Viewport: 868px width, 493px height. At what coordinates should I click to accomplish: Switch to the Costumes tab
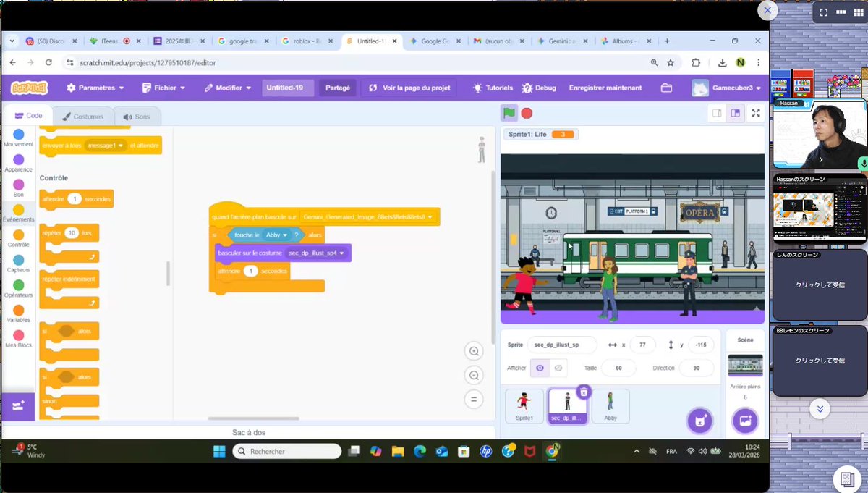coord(82,117)
